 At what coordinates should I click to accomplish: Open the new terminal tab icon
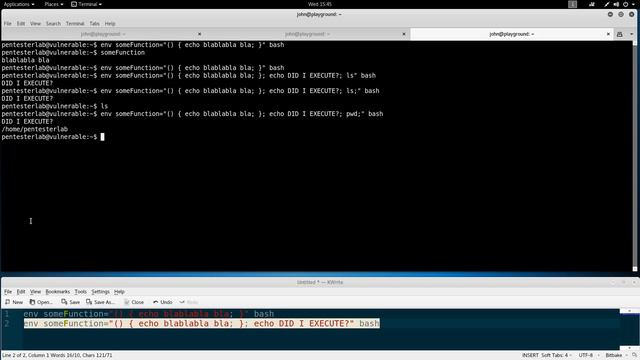pos(620,34)
